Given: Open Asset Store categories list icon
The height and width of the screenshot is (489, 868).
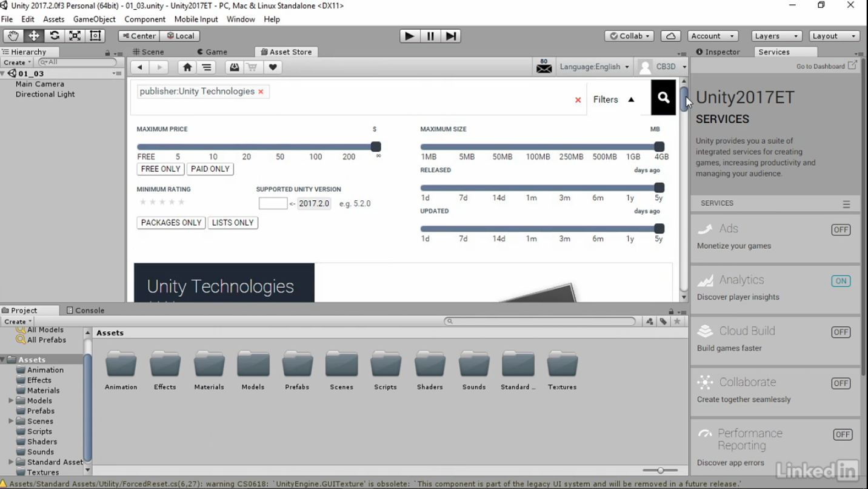Looking at the screenshot, I should tap(207, 67).
